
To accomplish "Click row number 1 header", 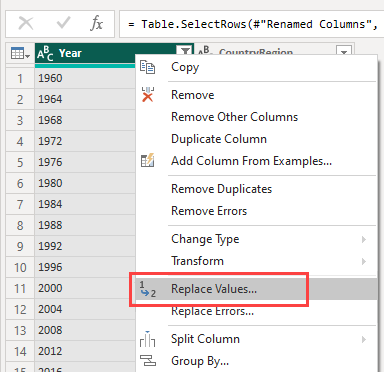I will 20,79.
